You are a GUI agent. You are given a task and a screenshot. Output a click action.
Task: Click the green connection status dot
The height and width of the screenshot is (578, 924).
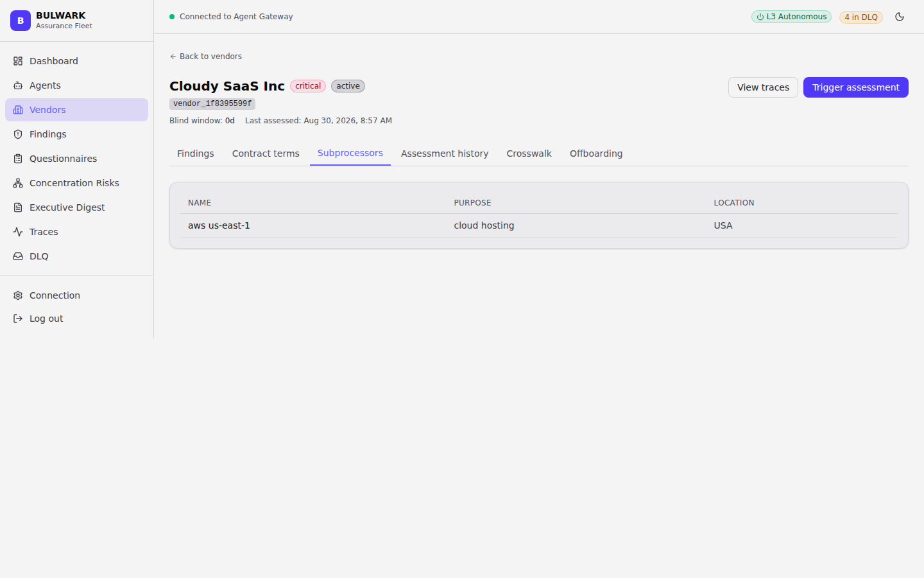click(172, 17)
